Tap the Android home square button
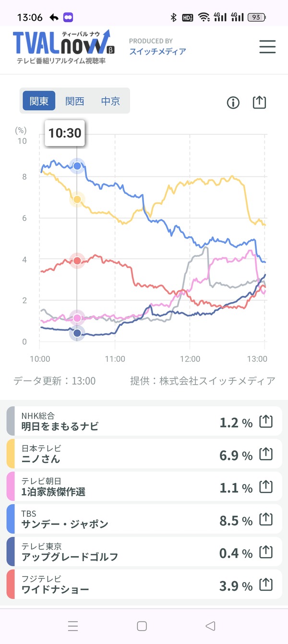 tap(142, 626)
